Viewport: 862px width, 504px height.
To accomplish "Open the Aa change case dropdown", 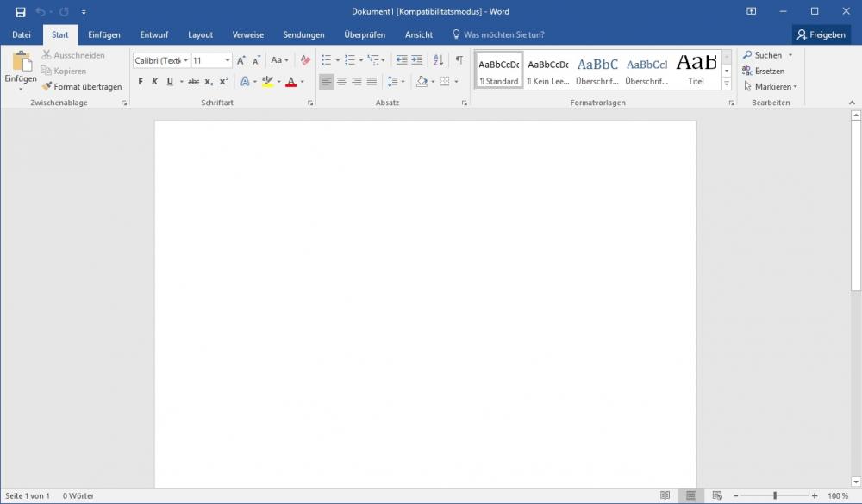I will (279, 60).
